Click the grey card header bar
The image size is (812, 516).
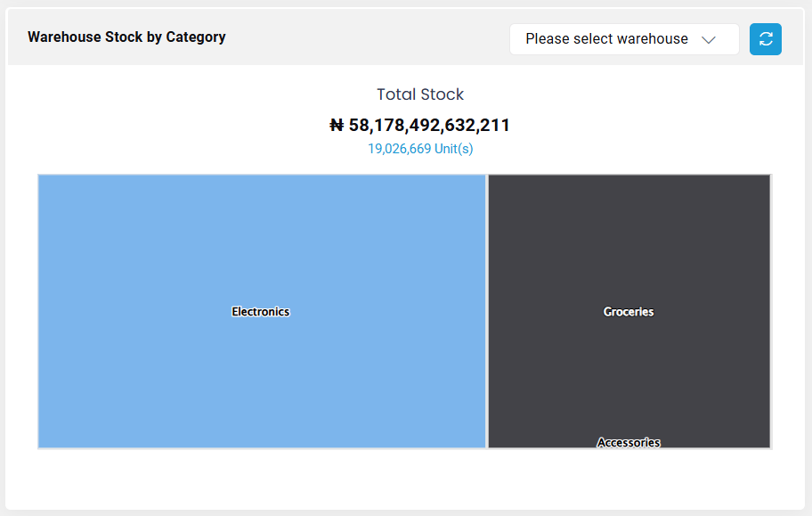tap(362, 37)
